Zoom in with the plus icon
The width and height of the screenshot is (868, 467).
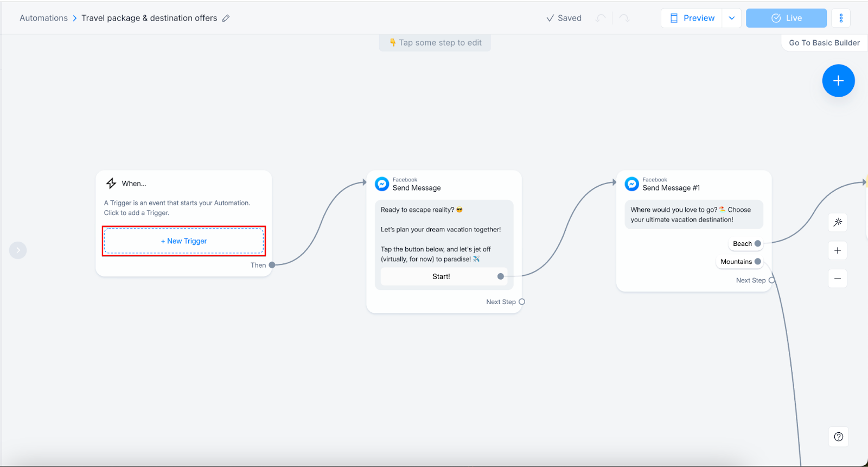[838, 250]
